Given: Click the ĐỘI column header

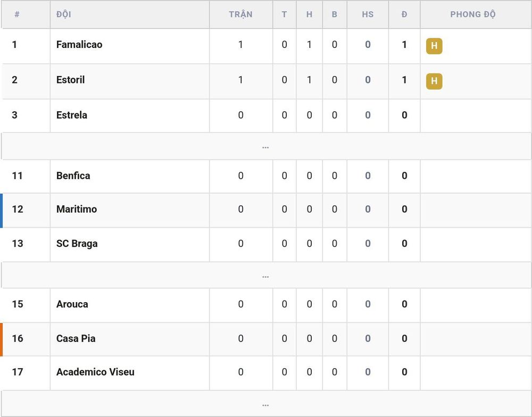Looking at the screenshot, I should coord(63,14).
